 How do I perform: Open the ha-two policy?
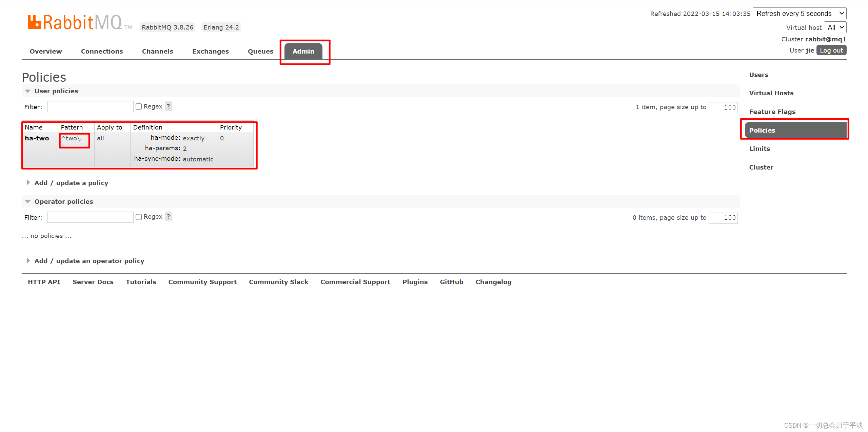tap(37, 138)
